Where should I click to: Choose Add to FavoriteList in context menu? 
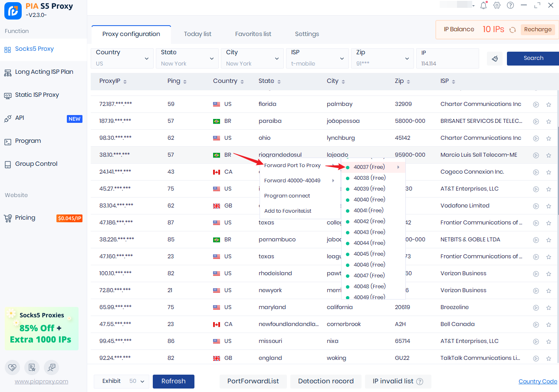click(288, 211)
